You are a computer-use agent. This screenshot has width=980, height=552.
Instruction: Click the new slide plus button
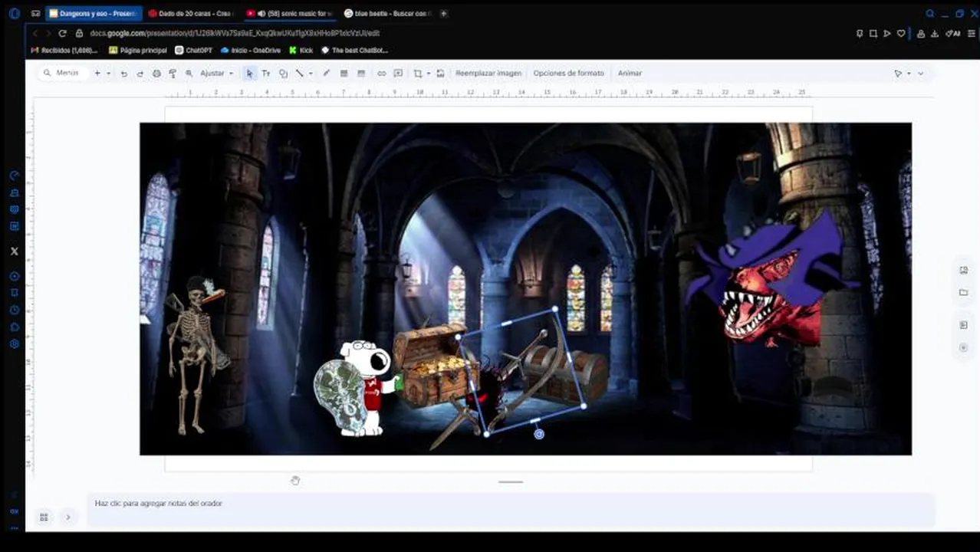97,74
